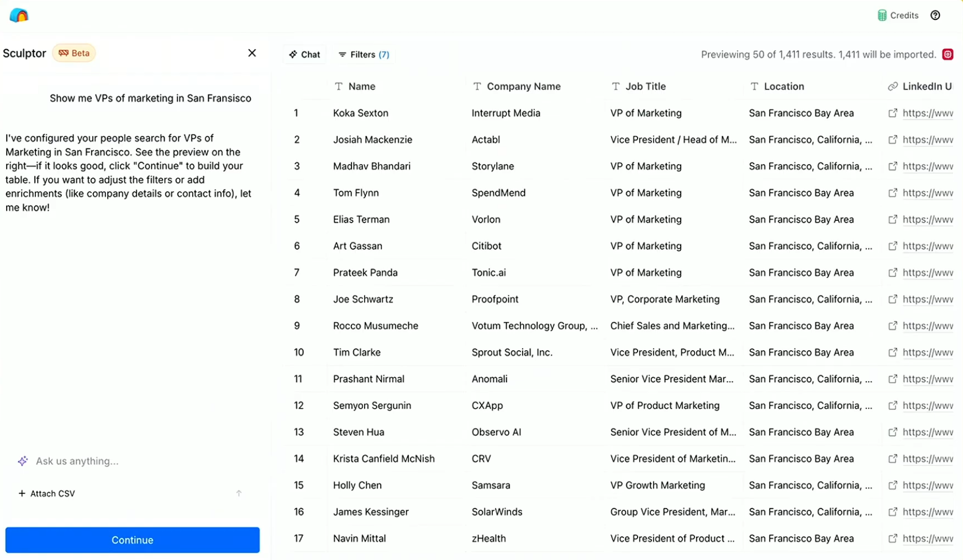The width and height of the screenshot is (963, 560).
Task: Select the job title VP of Product Marketing
Action: 665,405
